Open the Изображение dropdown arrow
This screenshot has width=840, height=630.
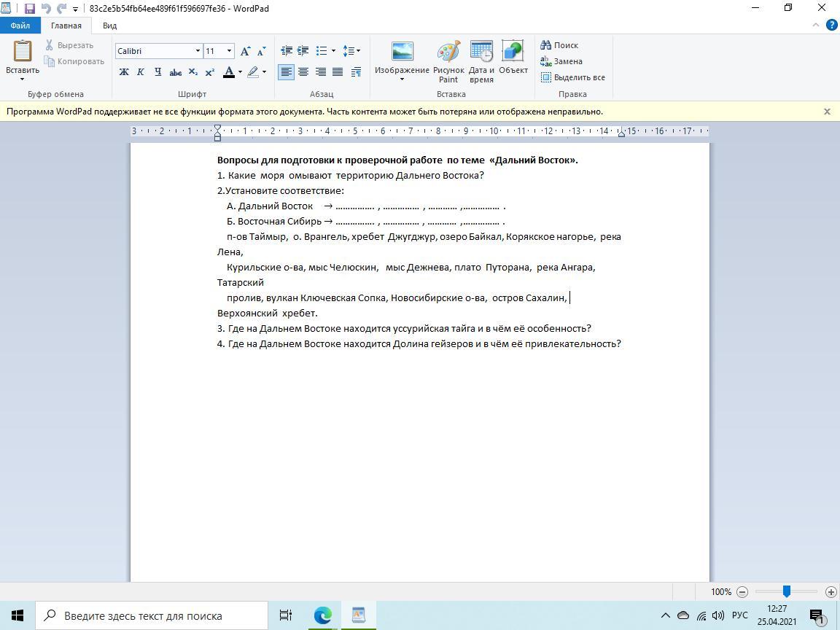[x=402, y=79]
